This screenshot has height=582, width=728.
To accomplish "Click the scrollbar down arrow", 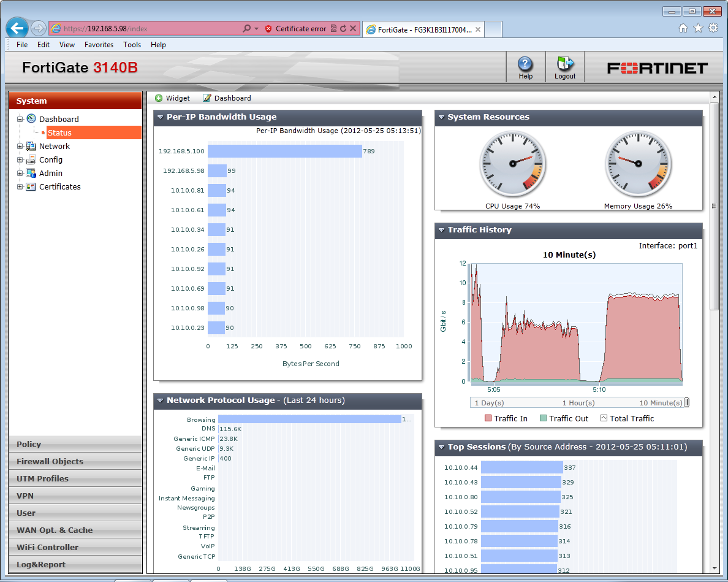I will click(x=714, y=569).
